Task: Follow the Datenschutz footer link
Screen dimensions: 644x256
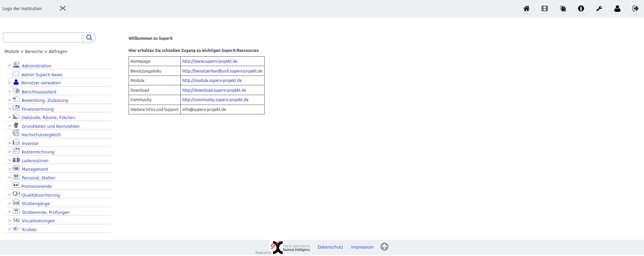Action: click(x=330, y=247)
